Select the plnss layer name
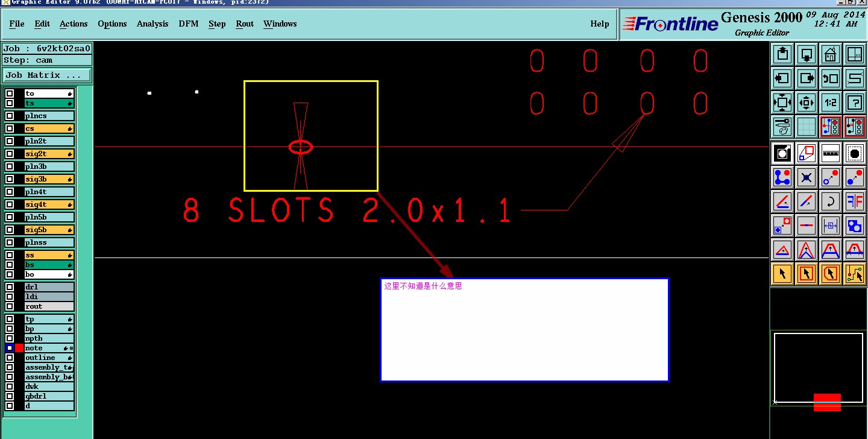 [x=49, y=242]
